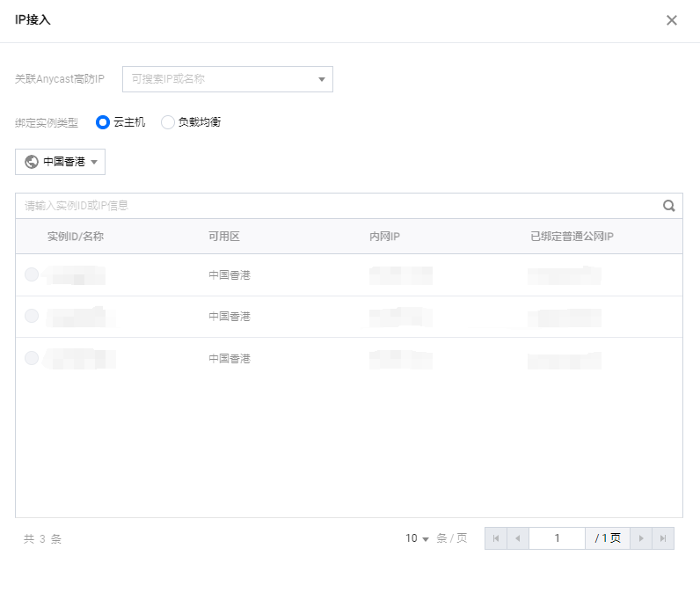
Task: Go to the last page
Action: tap(663, 538)
